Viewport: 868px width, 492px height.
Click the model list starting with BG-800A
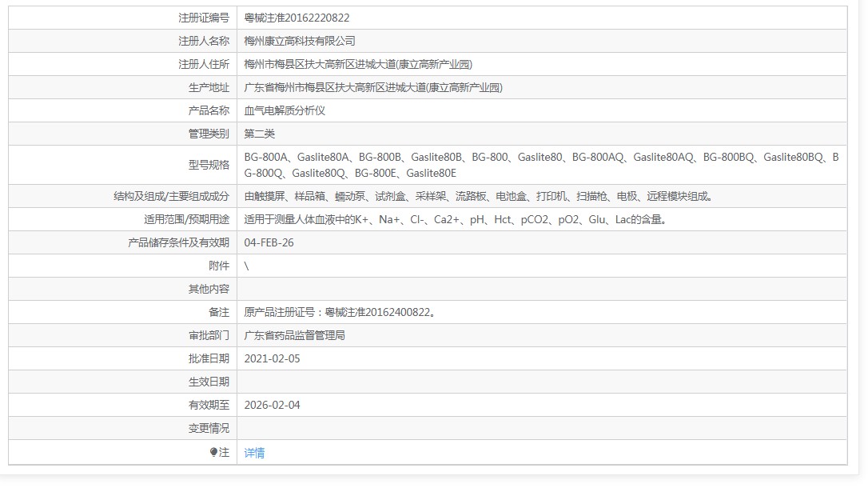click(x=541, y=165)
